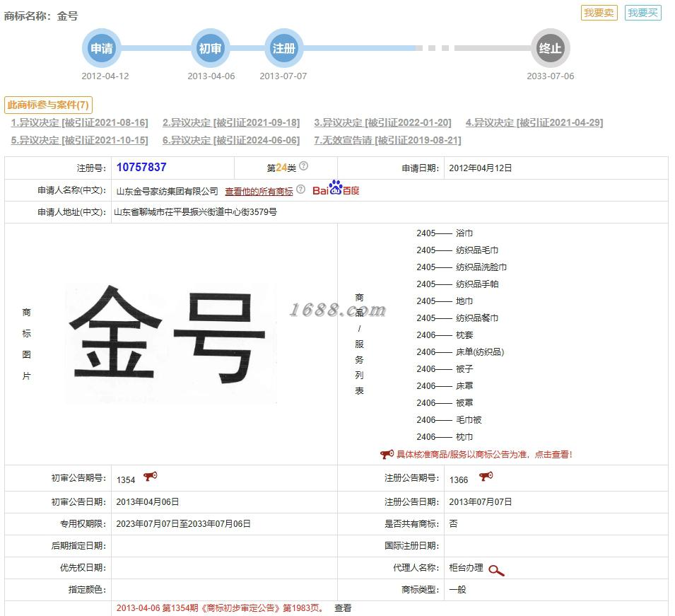Open case 3 异议决定 2022-01-20
675x616 pixels.
click(382, 123)
